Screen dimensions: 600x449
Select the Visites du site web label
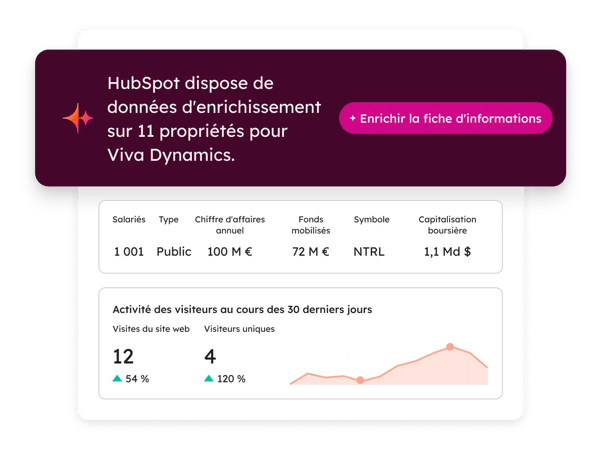point(151,329)
